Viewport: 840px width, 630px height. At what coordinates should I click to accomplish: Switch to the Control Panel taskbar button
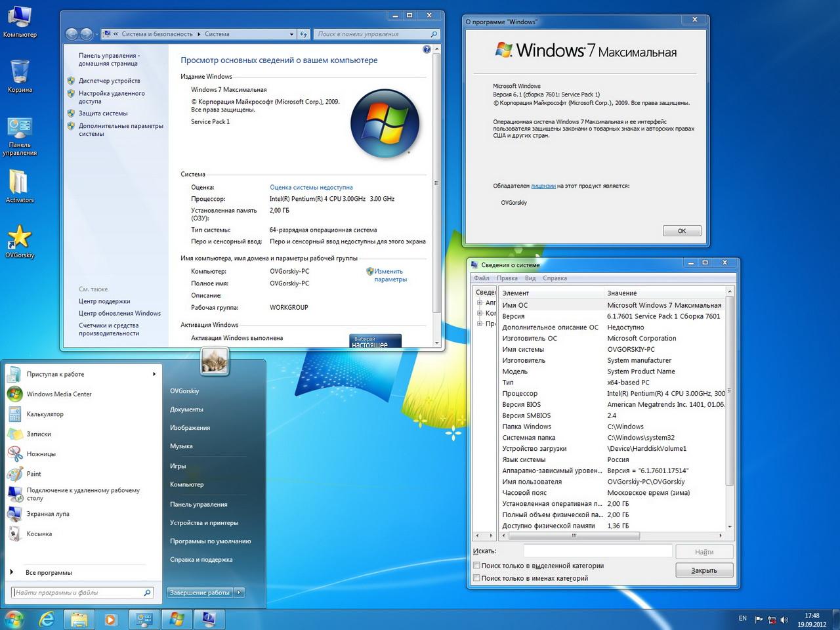144,619
